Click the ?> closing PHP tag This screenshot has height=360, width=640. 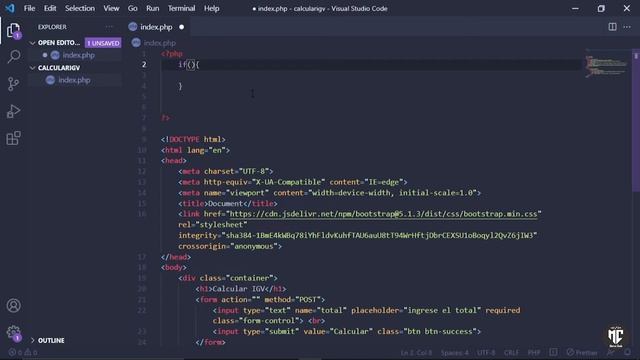pos(165,118)
